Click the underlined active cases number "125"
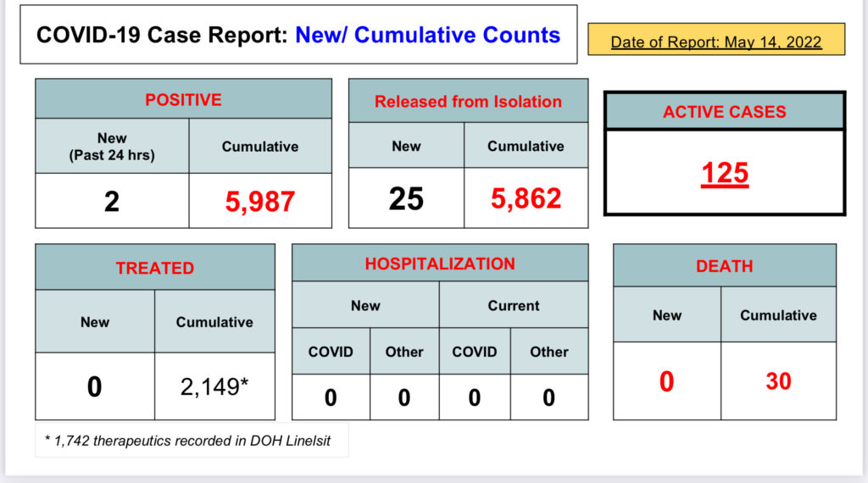The width and height of the screenshot is (868, 483). coord(725,173)
